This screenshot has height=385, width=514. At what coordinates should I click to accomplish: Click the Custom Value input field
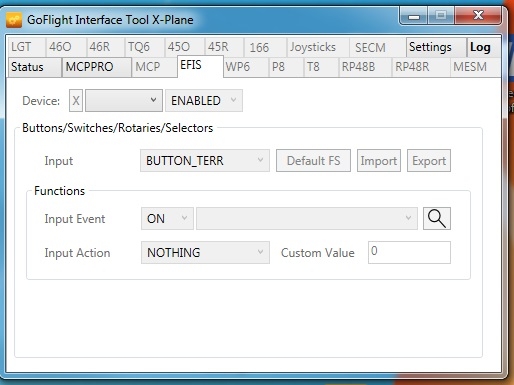click(409, 253)
